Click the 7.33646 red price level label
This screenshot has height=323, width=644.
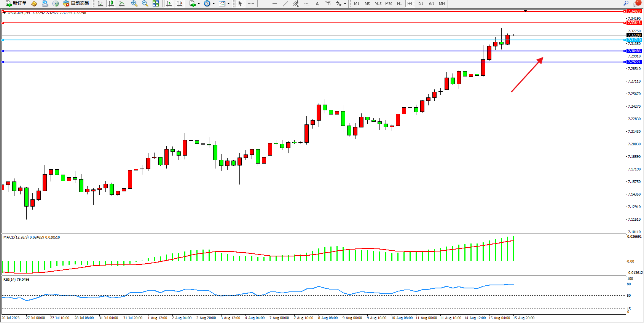(x=634, y=23)
